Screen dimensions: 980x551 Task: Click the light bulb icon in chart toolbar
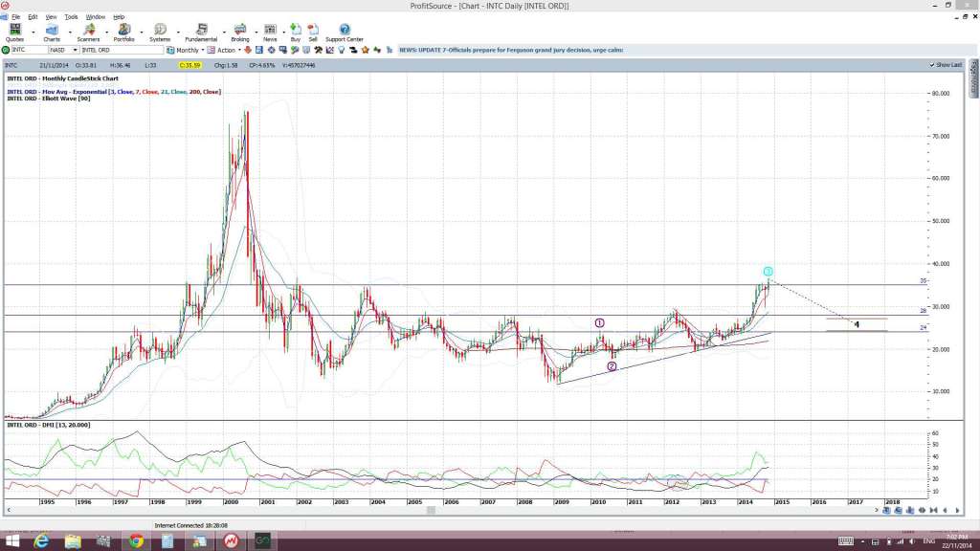click(x=342, y=50)
